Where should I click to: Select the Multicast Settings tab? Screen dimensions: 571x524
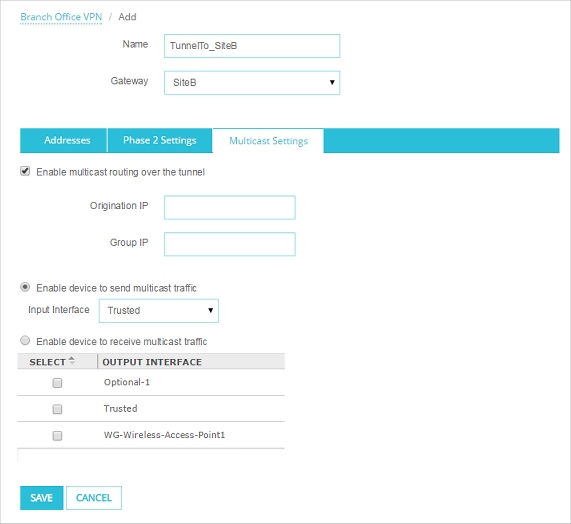pos(268,141)
